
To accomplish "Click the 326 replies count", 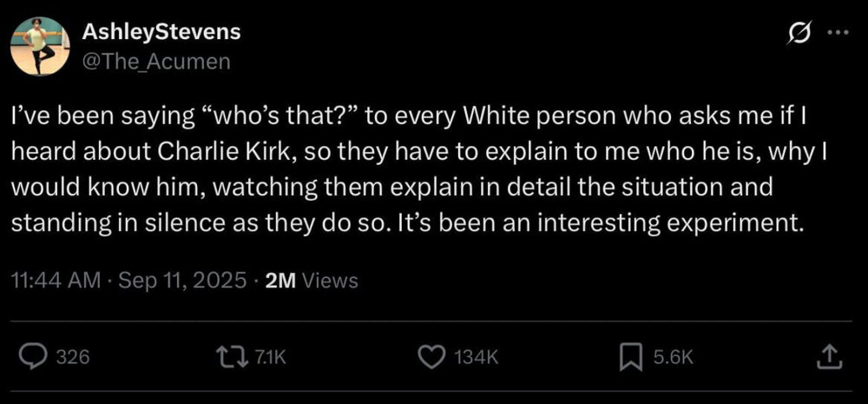I will pos(72,356).
